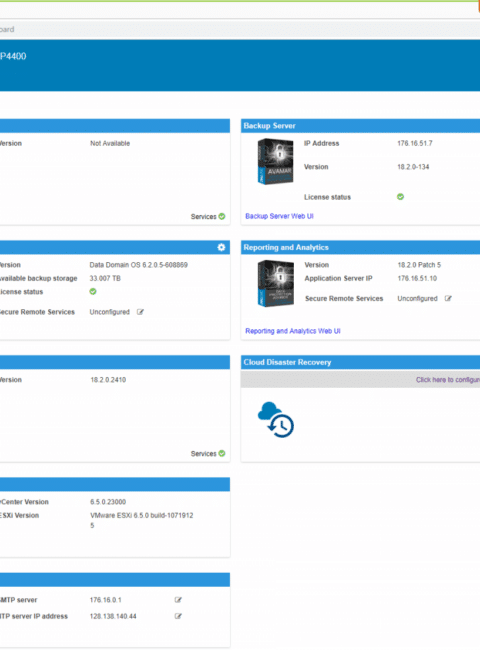This screenshot has width=480, height=650.
Task: Edit the NTP server IP address entry
Action: (178, 616)
